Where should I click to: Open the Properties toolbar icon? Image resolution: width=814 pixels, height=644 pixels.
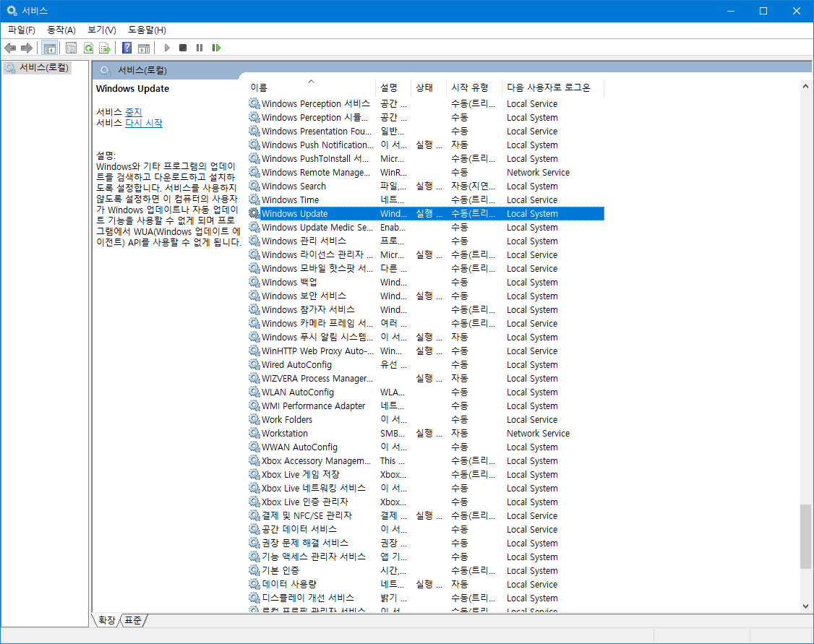tap(71, 48)
